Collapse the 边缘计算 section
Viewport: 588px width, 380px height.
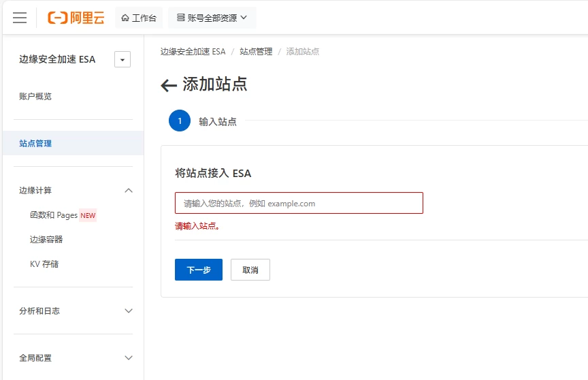click(x=129, y=191)
